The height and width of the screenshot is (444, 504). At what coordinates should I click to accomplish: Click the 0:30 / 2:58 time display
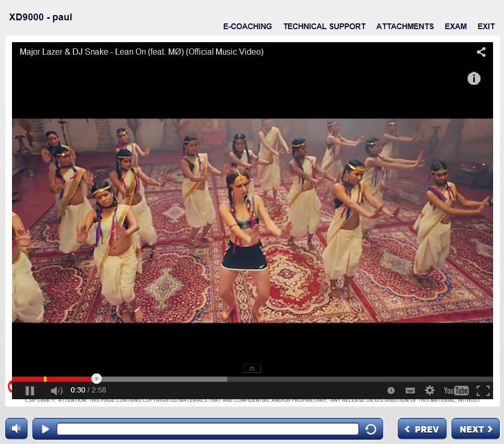tap(88, 390)
